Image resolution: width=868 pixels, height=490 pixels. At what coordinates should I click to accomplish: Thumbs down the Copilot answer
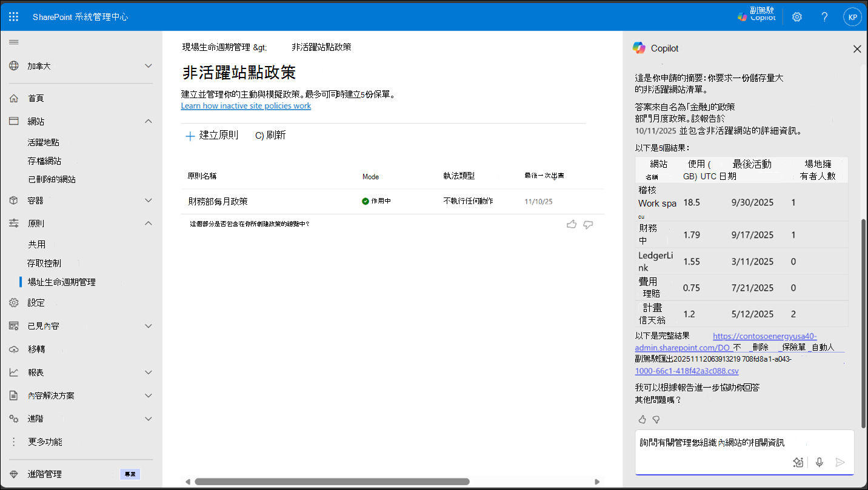(656, 419)
